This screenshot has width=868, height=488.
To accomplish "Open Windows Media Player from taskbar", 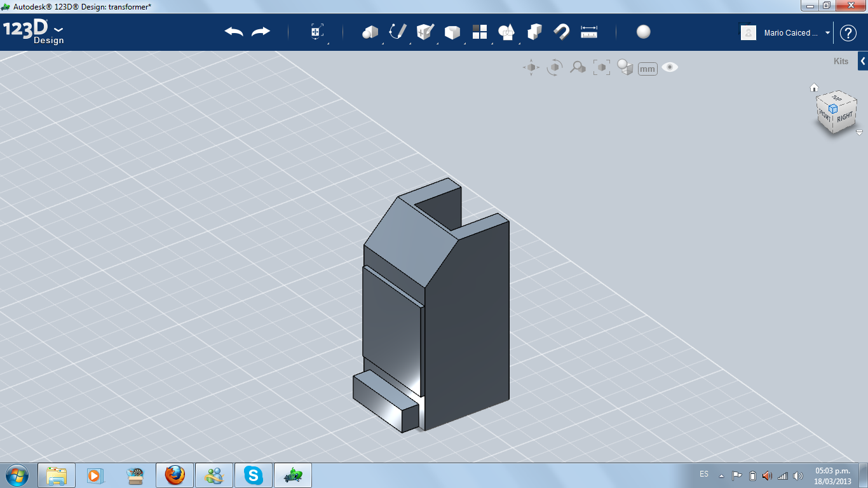I will click(95, 475).
